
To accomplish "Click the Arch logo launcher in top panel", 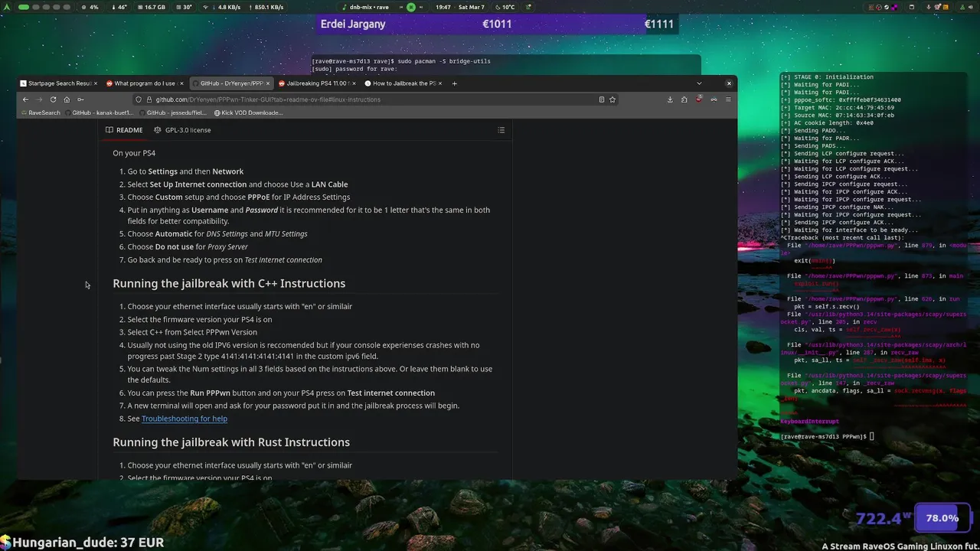I will coord(8,7).
